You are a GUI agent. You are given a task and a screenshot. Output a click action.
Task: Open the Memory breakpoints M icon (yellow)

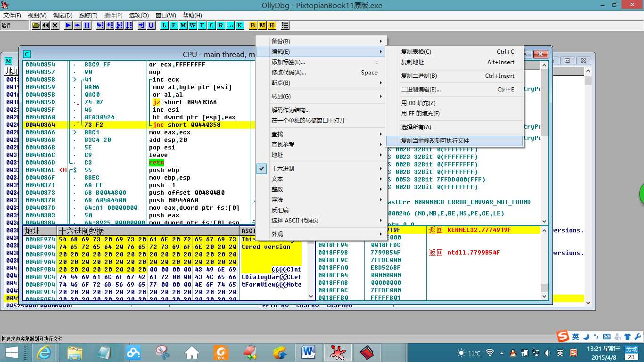263,25
